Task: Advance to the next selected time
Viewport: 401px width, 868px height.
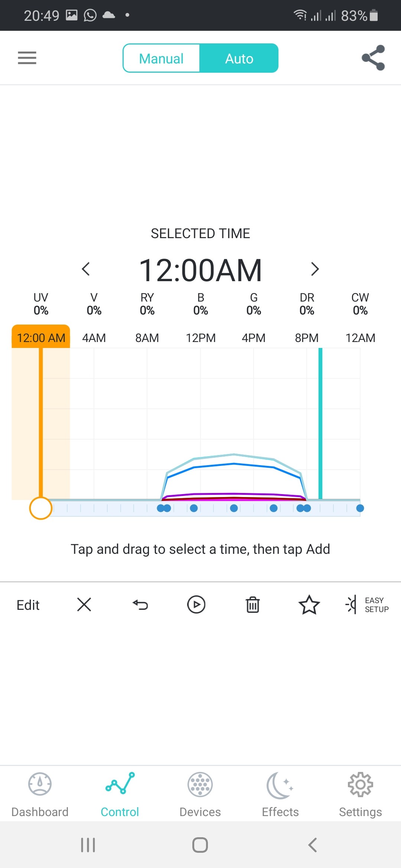Action: point(315,269)
